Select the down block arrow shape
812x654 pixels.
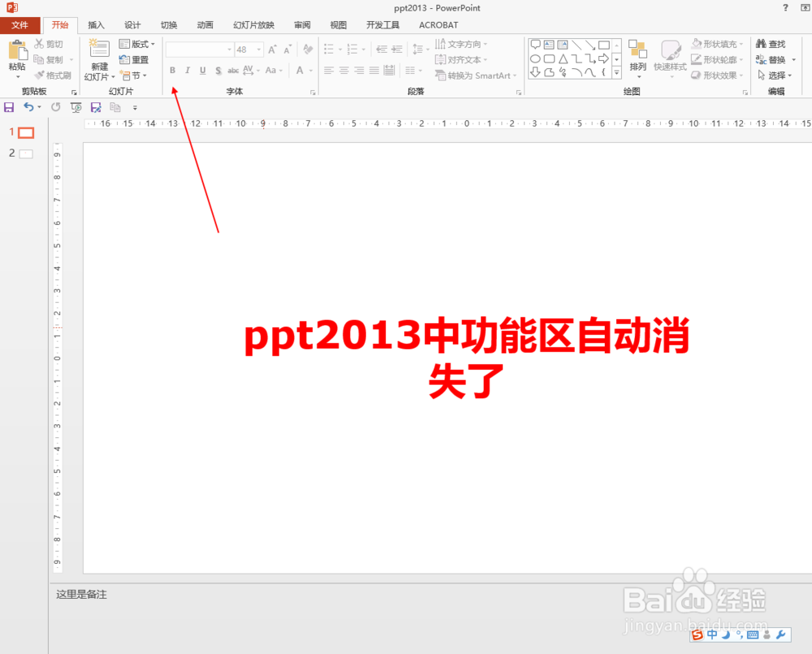click(x=536, y=72)
